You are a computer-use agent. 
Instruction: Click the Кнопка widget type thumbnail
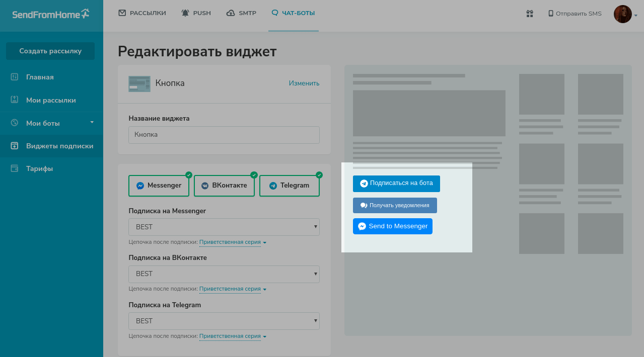click(x=139, y=83)
